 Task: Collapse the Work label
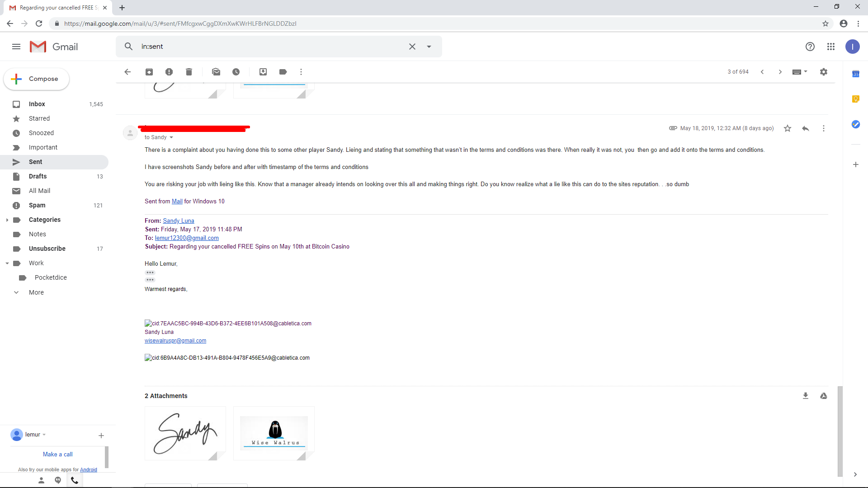[x=7, y=263]
